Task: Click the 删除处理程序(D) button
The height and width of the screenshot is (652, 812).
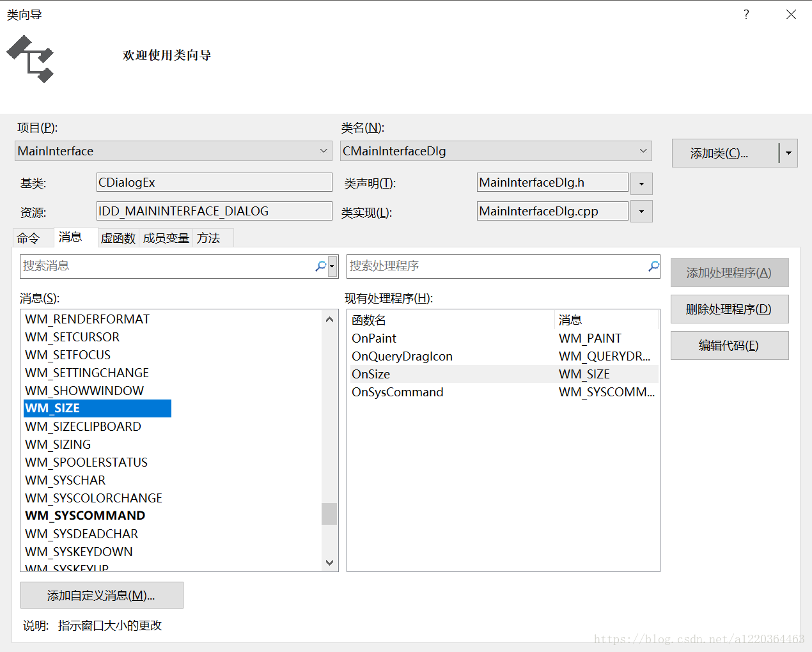Action: tap(730, 309)
